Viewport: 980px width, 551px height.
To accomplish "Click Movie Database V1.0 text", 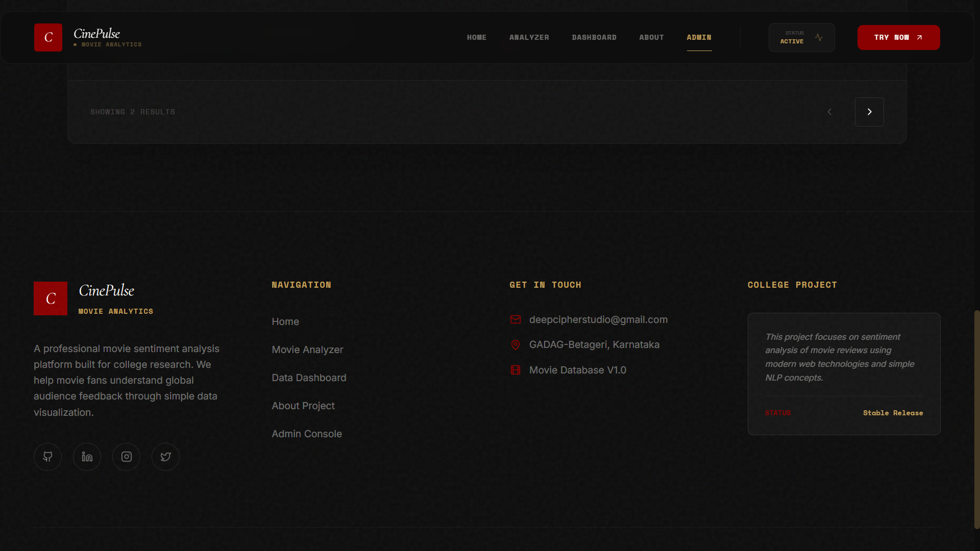I will point(578,370).
